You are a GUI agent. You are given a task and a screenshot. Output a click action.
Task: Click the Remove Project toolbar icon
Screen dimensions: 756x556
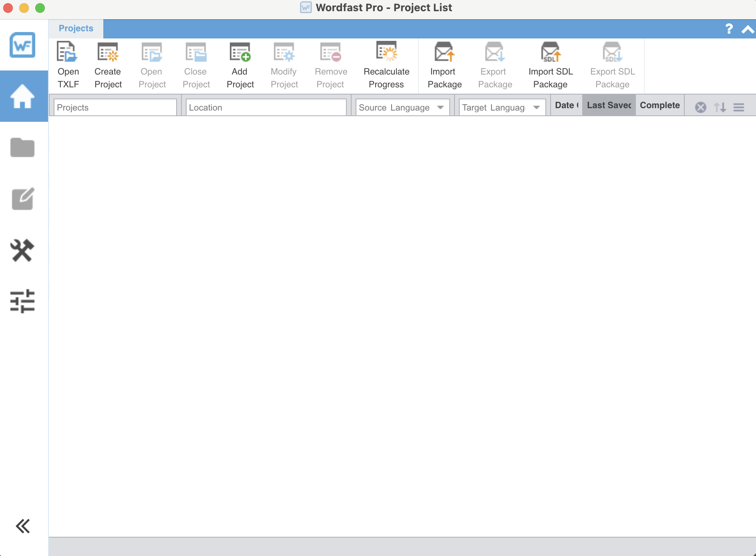331,65
